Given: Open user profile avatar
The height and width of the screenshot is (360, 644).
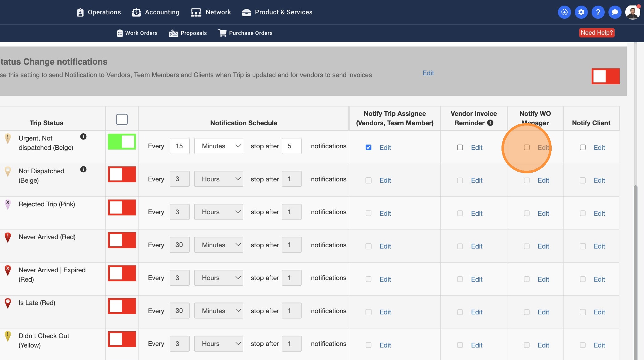Looking at the screenshot, I should pos(632,12).
